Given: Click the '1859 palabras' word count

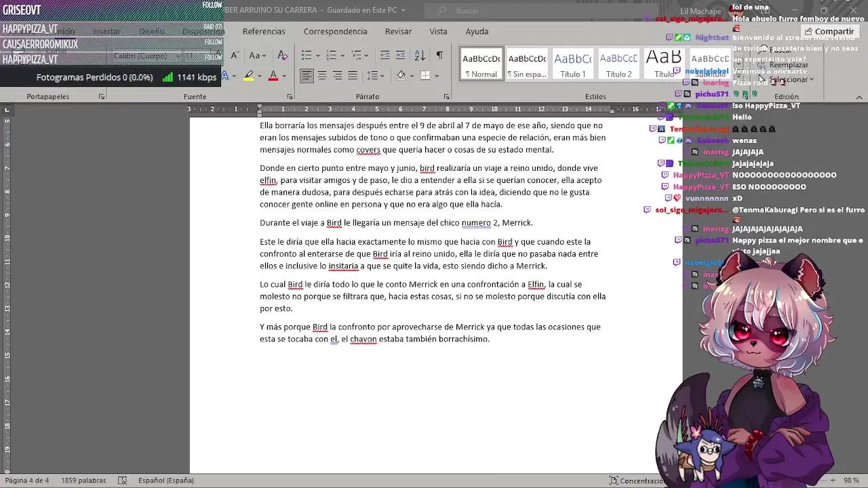Looking at the screenshot, I should coord(83,481).
